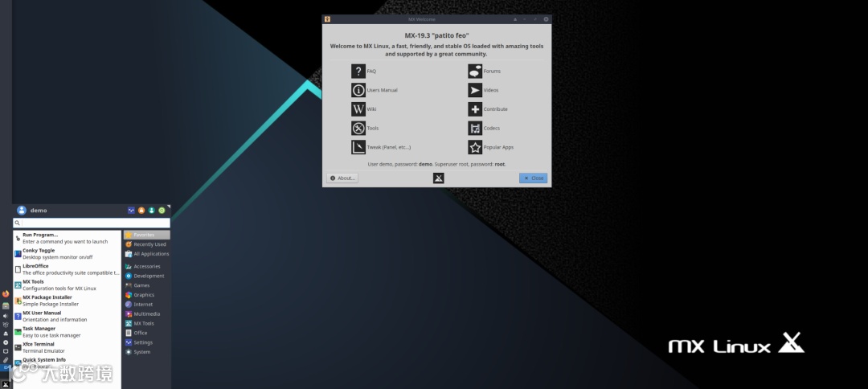
Task: Click the clipboard paperclip icon in panel
Action: 6,360
